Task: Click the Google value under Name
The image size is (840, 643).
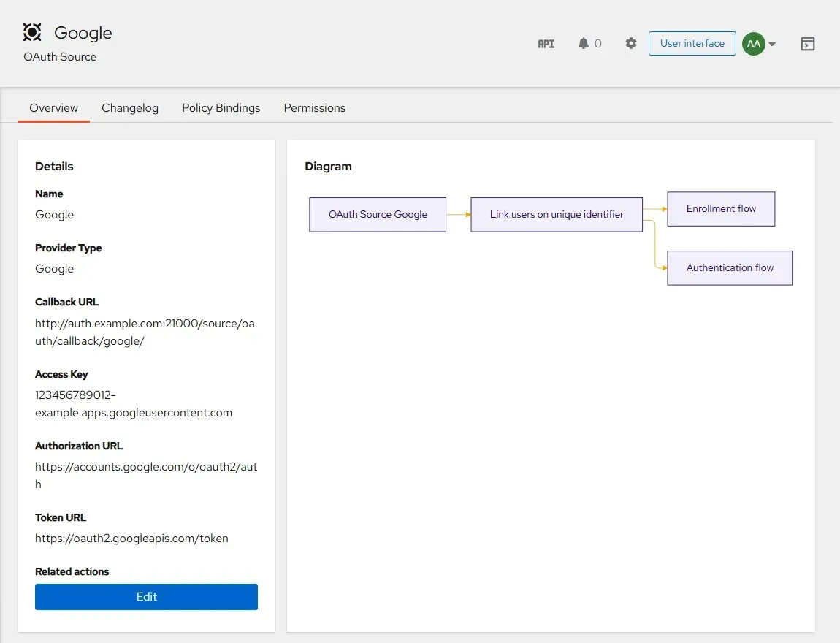Action: pyautogui.click(x=55, y=215)
